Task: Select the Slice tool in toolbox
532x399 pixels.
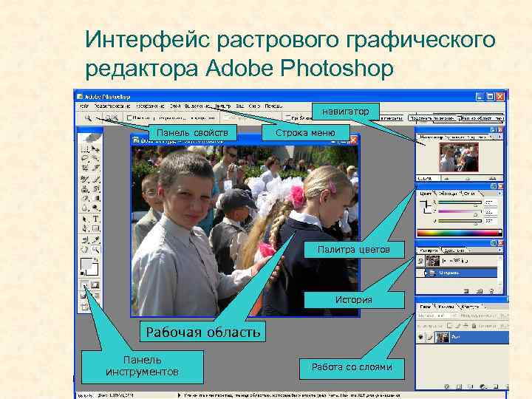Action: click(95, 168)
